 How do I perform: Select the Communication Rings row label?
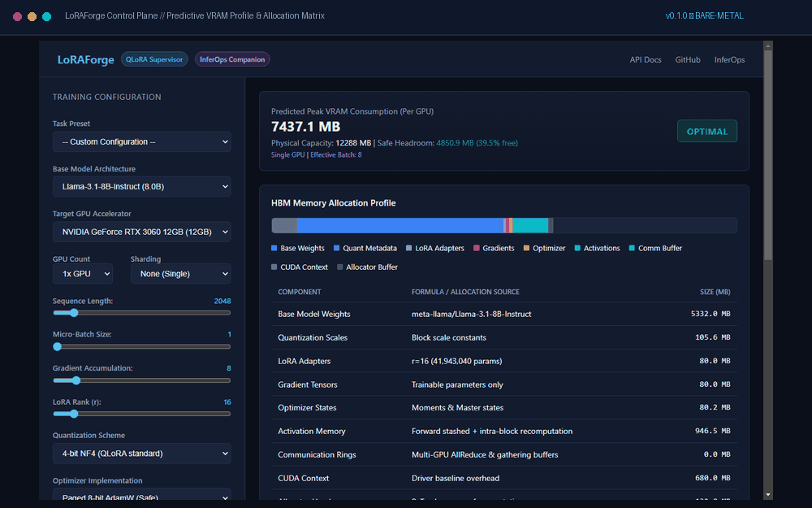[x=317, y=454]
